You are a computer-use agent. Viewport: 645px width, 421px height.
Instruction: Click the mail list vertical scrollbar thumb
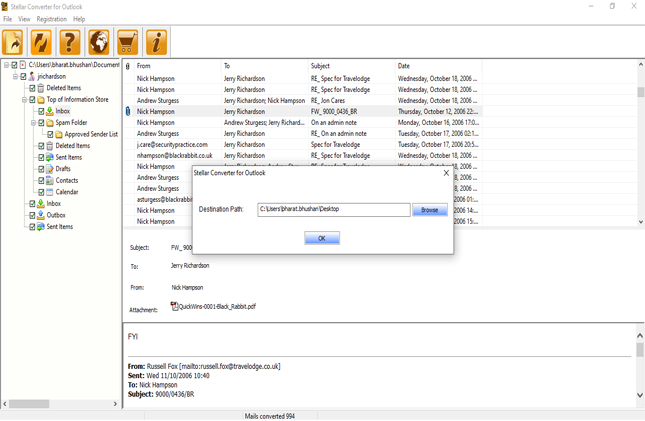pyautogui.click(x=640, y=92)
